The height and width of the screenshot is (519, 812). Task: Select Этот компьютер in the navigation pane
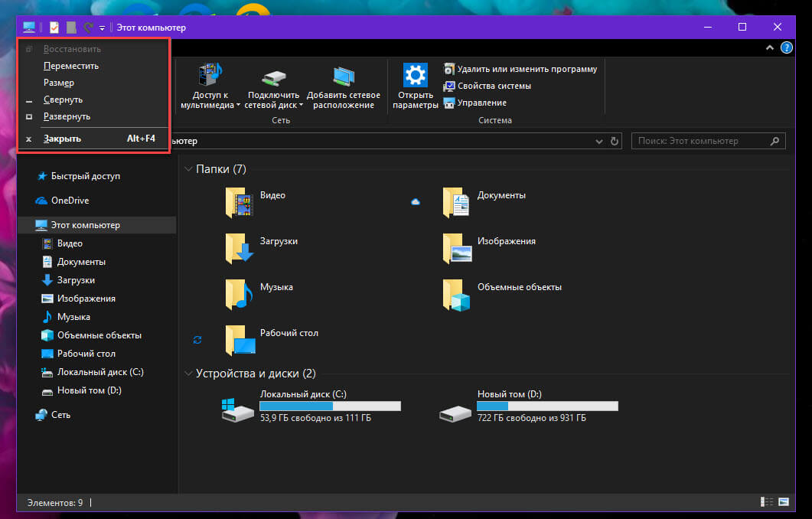(x=97, y=225)
